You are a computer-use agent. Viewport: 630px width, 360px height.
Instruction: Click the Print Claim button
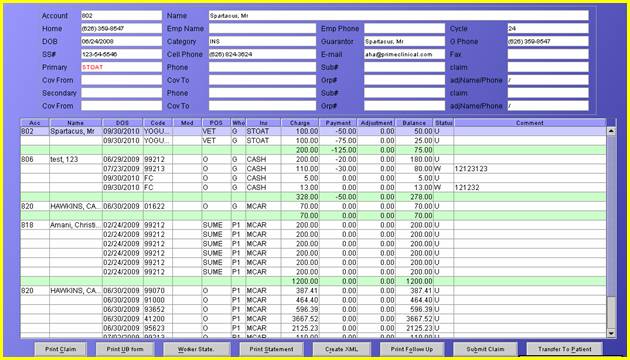click(x=60, y=349)
